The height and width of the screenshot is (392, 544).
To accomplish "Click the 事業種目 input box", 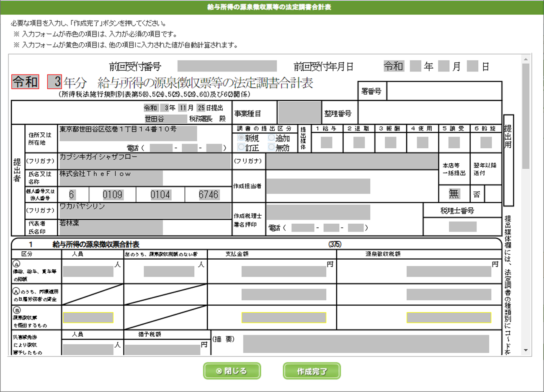I will point(299,113).
